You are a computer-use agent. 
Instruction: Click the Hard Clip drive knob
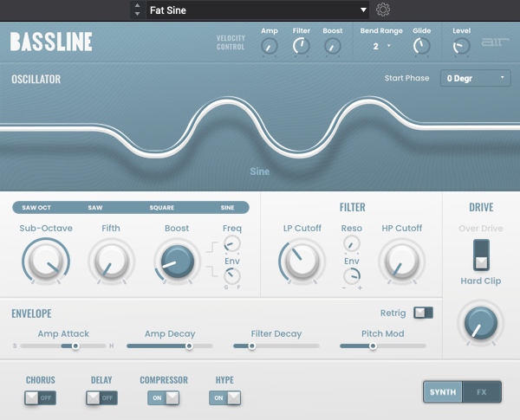click(480, 323)
